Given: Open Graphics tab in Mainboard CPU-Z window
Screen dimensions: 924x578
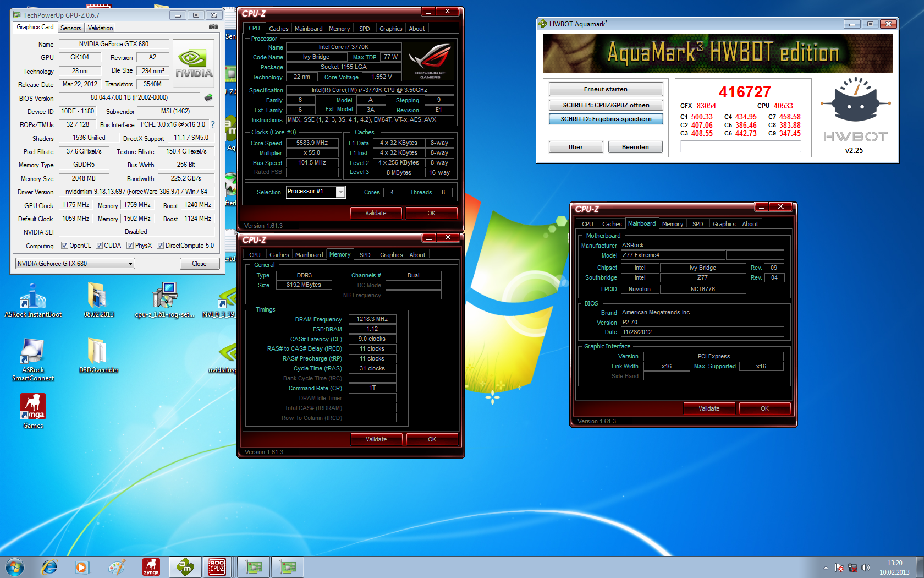Looking at the screenshot, I should pyautogui.click(x=724, y=224).
